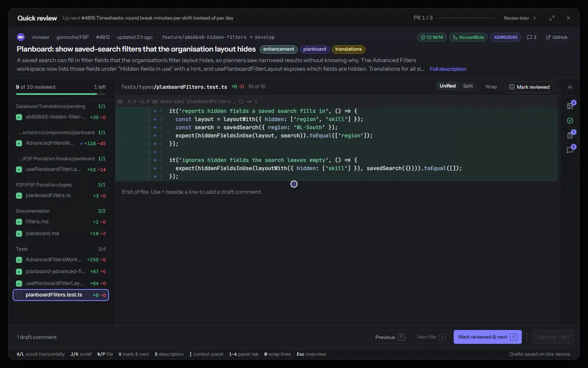This screenshot has width=588, height=368.
Task: Uncheck reviewed box for planboardFilters.ts
Action: coord(19,196)
